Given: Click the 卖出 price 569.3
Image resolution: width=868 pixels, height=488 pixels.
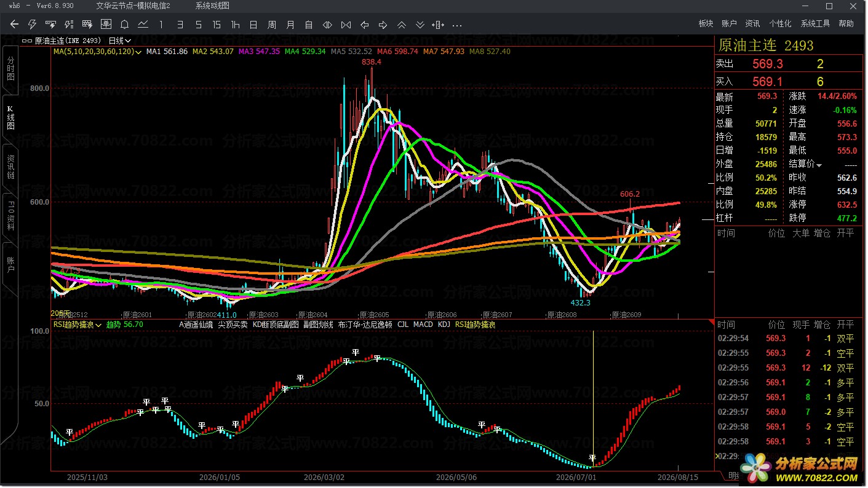Looking at the screenshot, I should (768, 64).
